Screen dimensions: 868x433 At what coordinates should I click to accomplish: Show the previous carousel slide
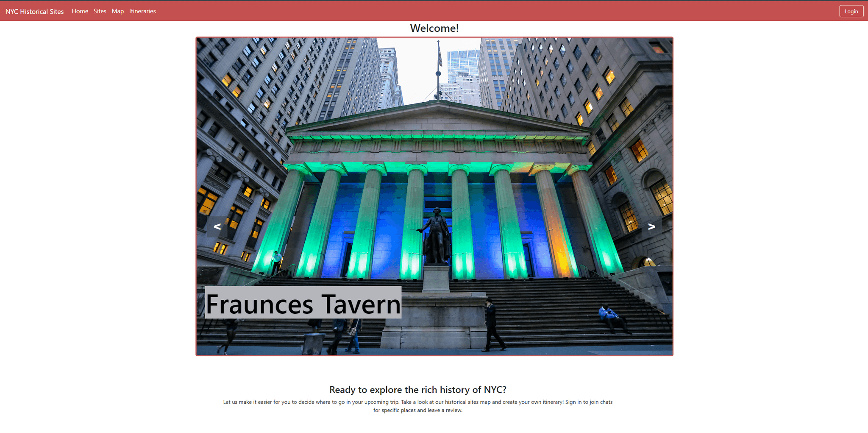tap(217, 227)
